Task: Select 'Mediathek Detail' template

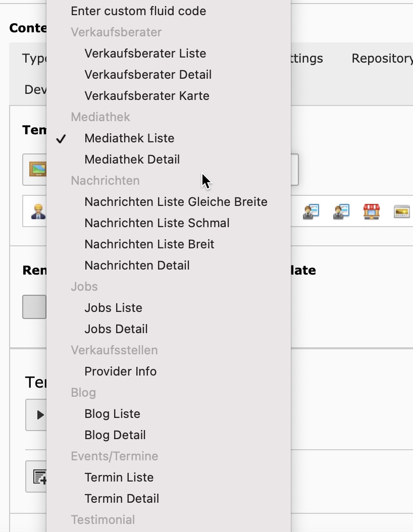Action: point(169,159)
